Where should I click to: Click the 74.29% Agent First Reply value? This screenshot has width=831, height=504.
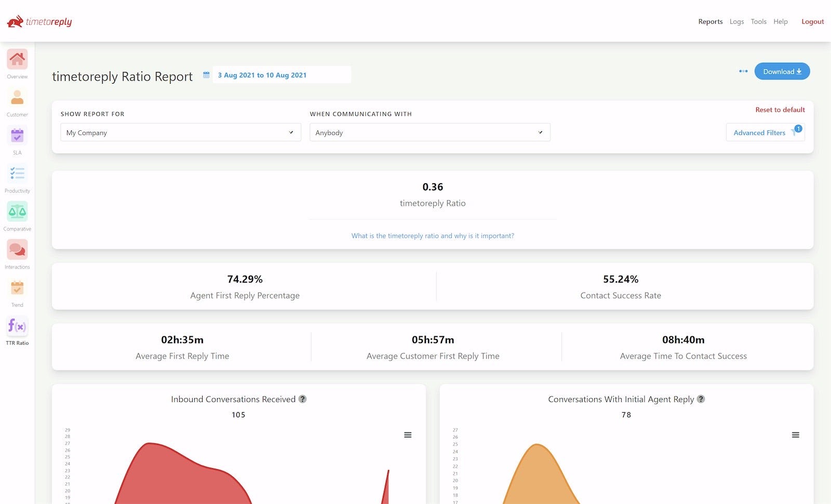pyautogui.click(x=245, y=279)
